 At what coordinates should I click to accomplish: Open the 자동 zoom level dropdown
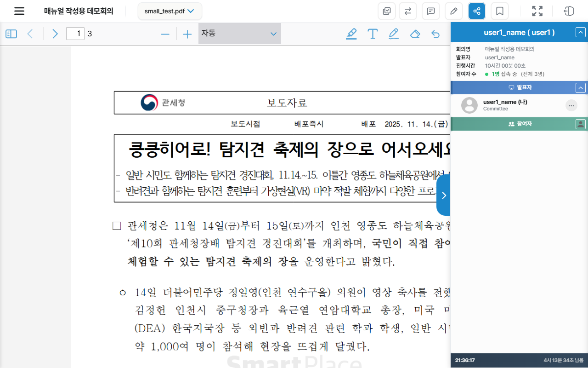tap(240, 34)
